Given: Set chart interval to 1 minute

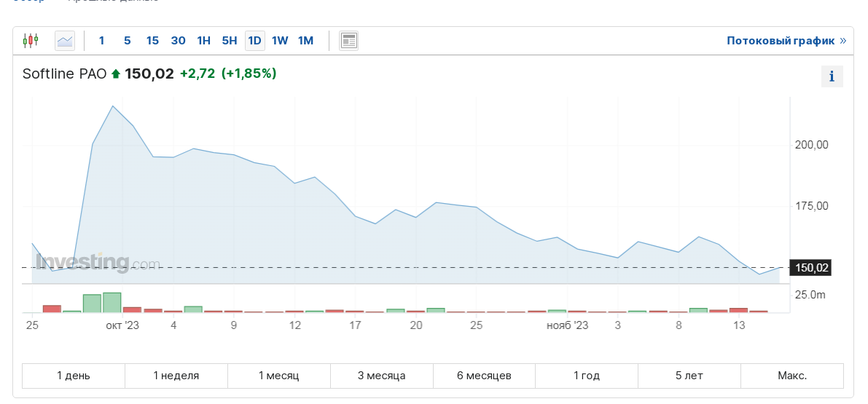Looking at the screenshot, I should coord(101,40).
